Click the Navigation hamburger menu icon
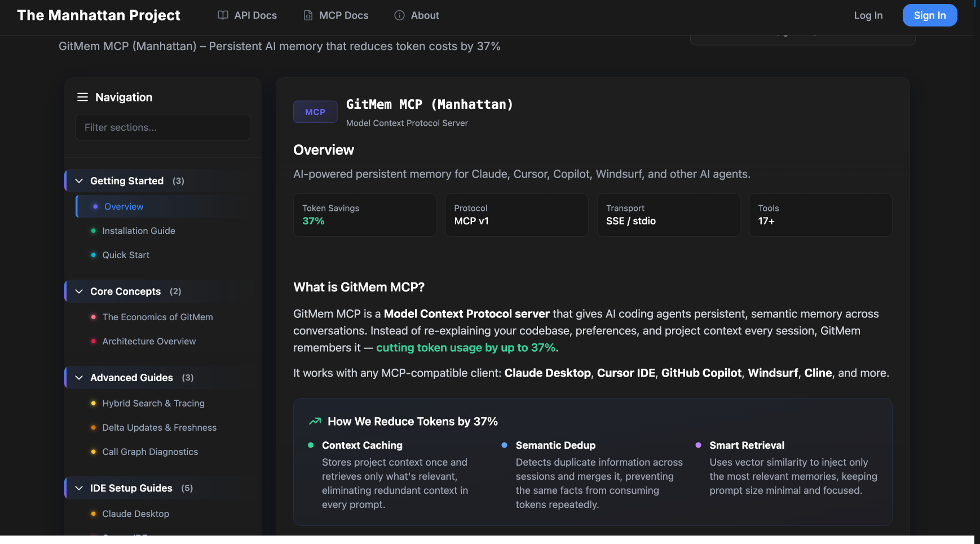 coord(82,97)
